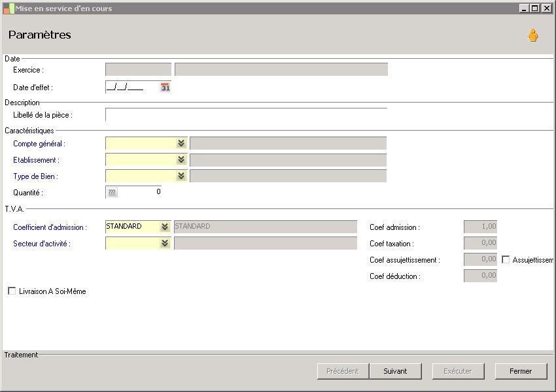Minimize the Mise en service window

pos(524,8)
